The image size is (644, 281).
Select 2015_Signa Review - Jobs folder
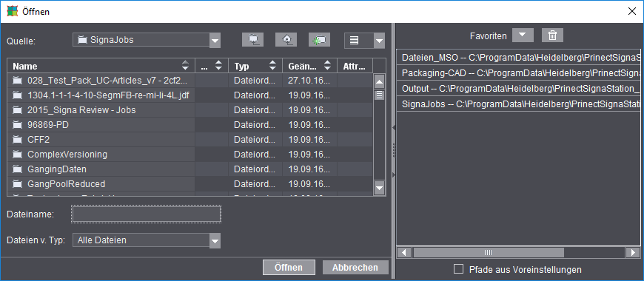click(x=101, y=110)
